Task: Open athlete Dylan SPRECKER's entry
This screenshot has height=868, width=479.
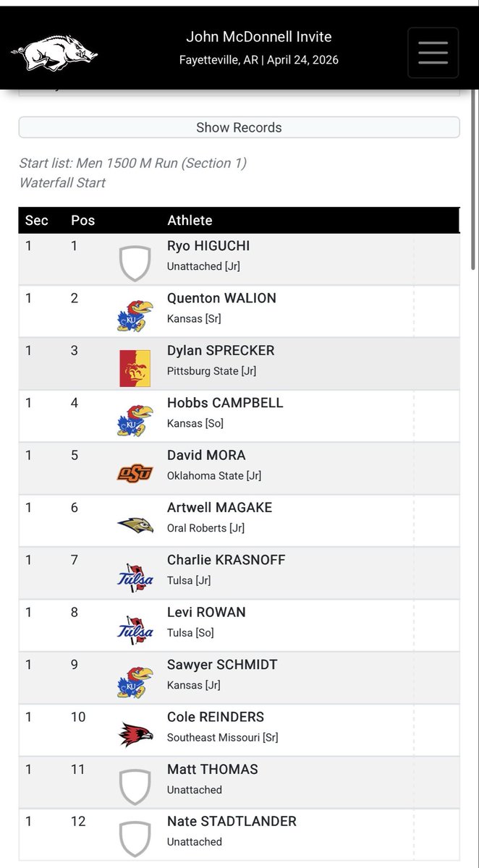Action: coord(221,351)
